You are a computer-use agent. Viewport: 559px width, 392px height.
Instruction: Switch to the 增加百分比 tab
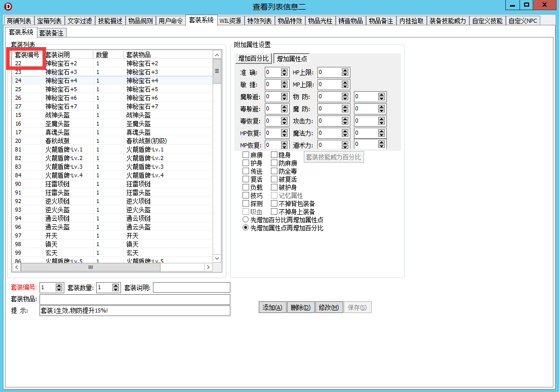tap(253, 58)
